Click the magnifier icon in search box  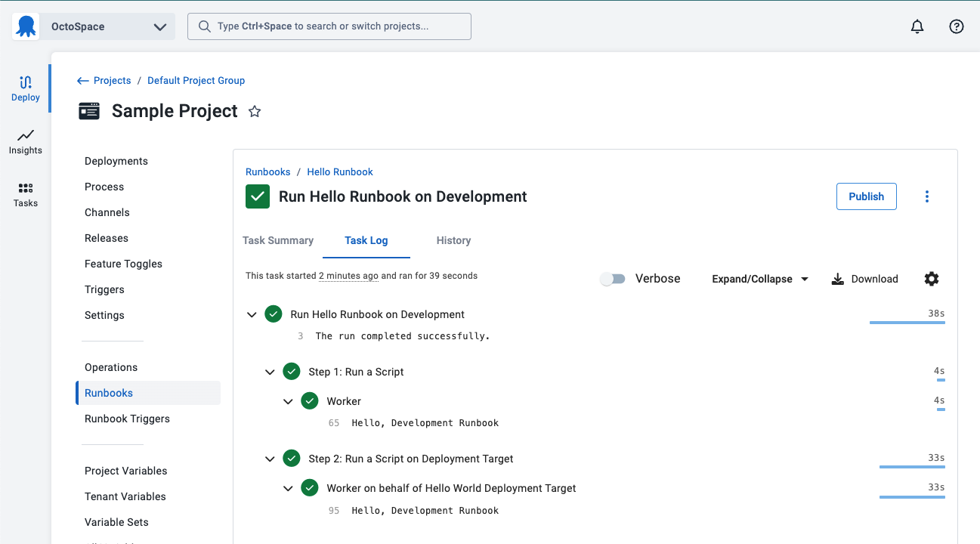(x=204, y=26)
